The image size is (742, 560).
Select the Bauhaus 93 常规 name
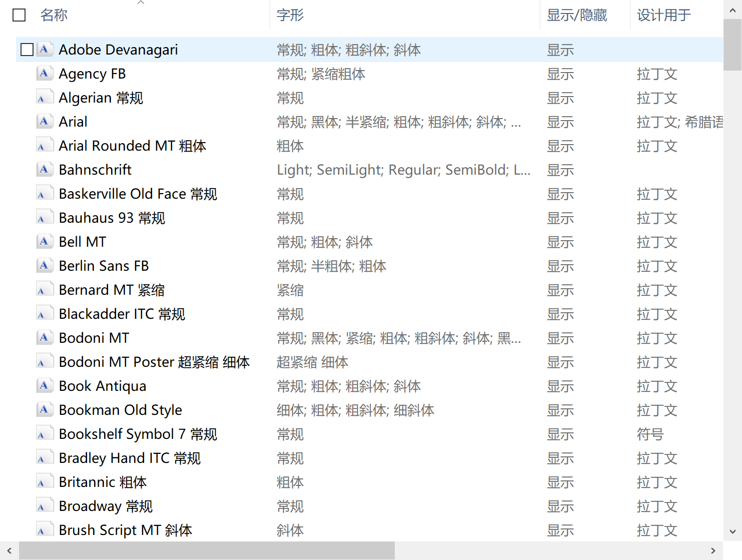pyautogui.click(x=112, y=218)
